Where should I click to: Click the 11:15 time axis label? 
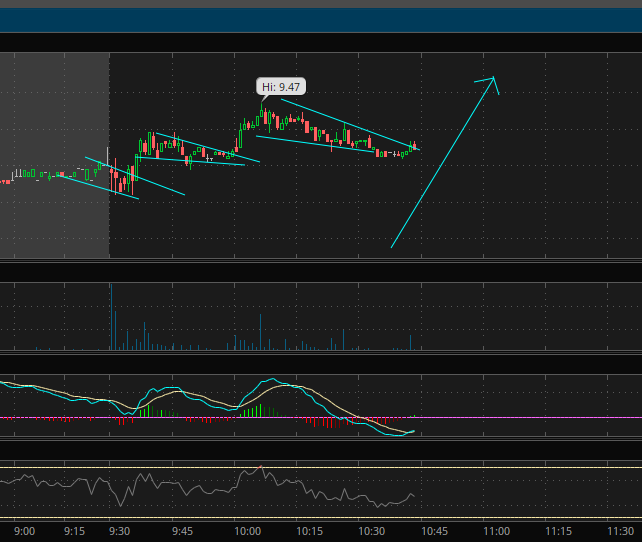point(558,531)
